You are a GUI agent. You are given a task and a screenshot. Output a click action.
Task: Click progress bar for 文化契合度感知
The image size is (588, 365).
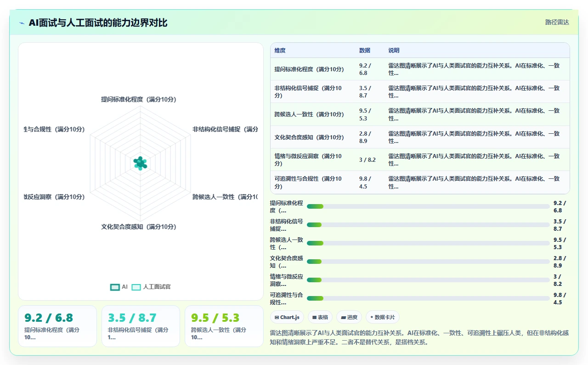point(428,262)
